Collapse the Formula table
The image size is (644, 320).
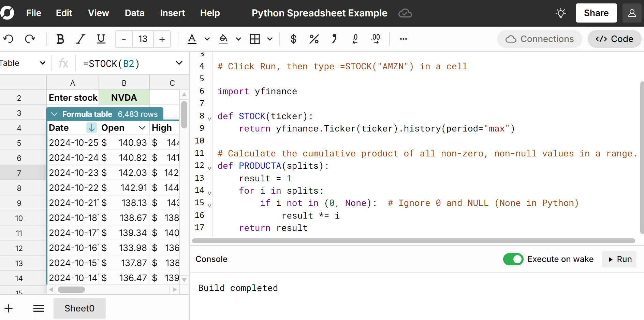tap(55, 114)
